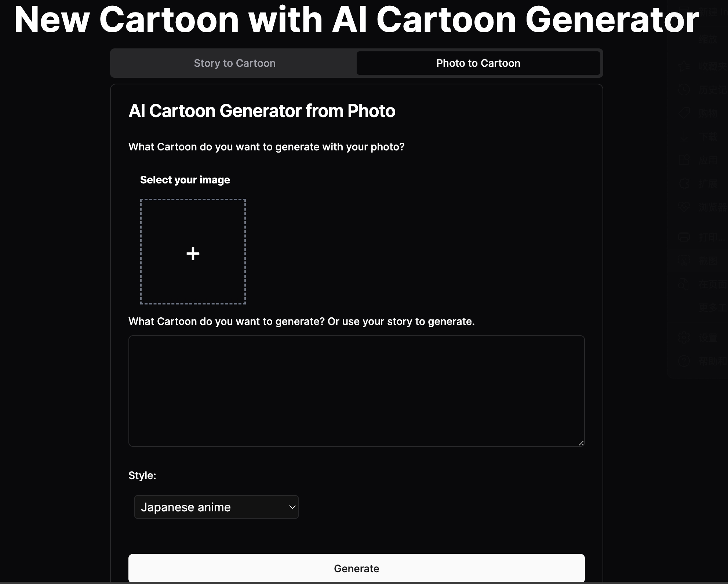Open Browser essentials heart icon
Screen dimensions: 728x584
[x=684, y=207]
